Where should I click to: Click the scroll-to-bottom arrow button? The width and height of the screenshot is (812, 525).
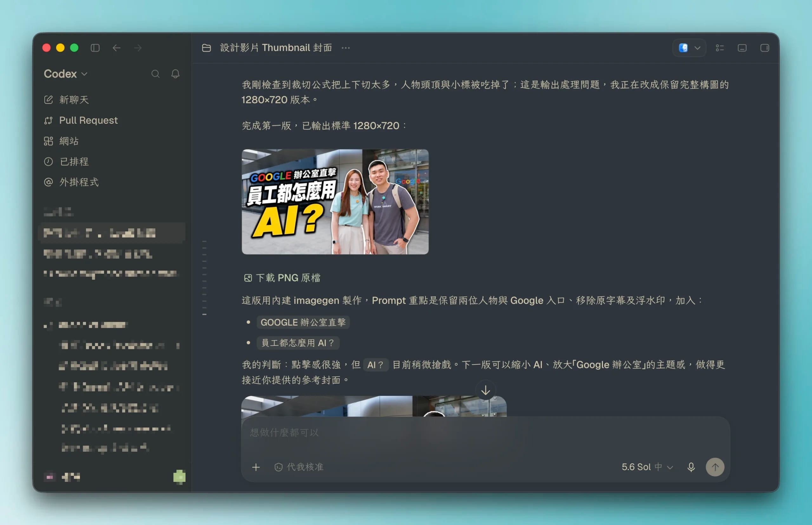pyautogui.click(x=485, y=390)
